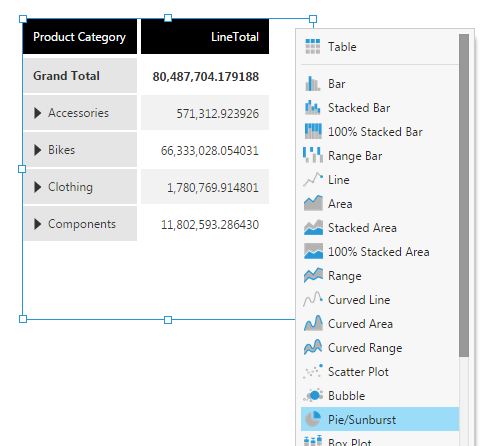
Task: Click the Table grid icon
Action: click(313, 46)
